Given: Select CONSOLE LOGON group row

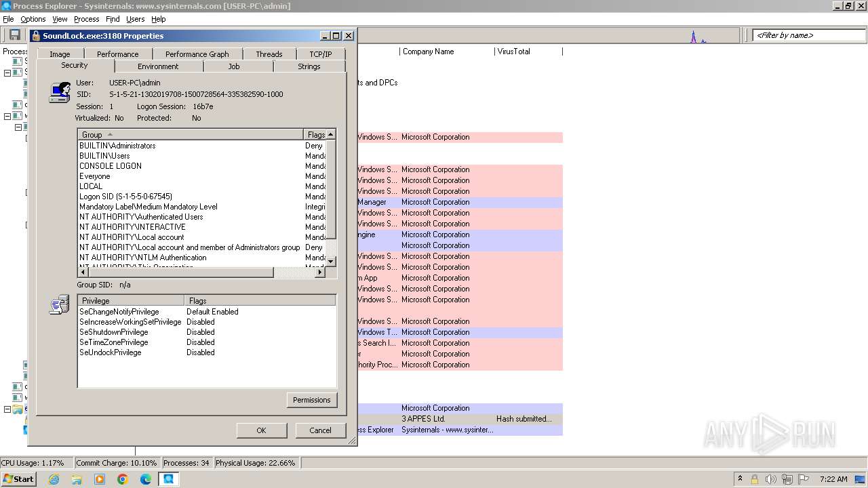Looking at the screenshot, I should tap(201, 166).
